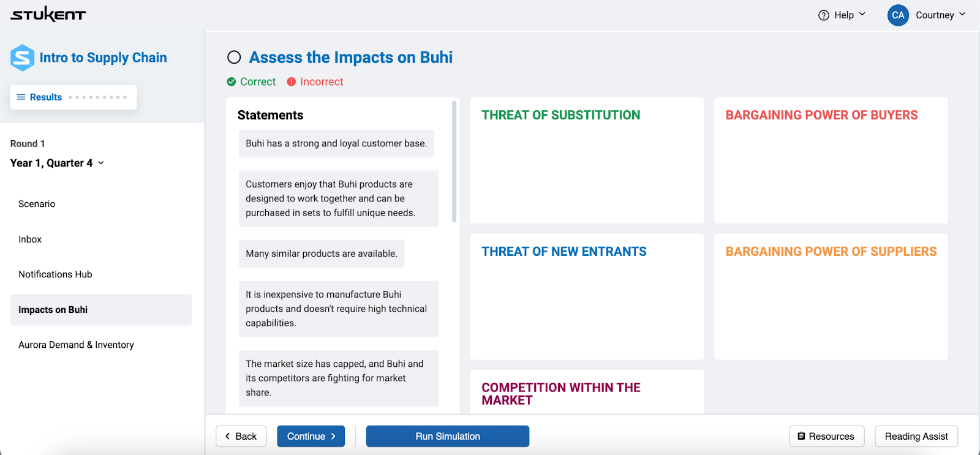Select the products designed to work together statement

click(339, 198)
